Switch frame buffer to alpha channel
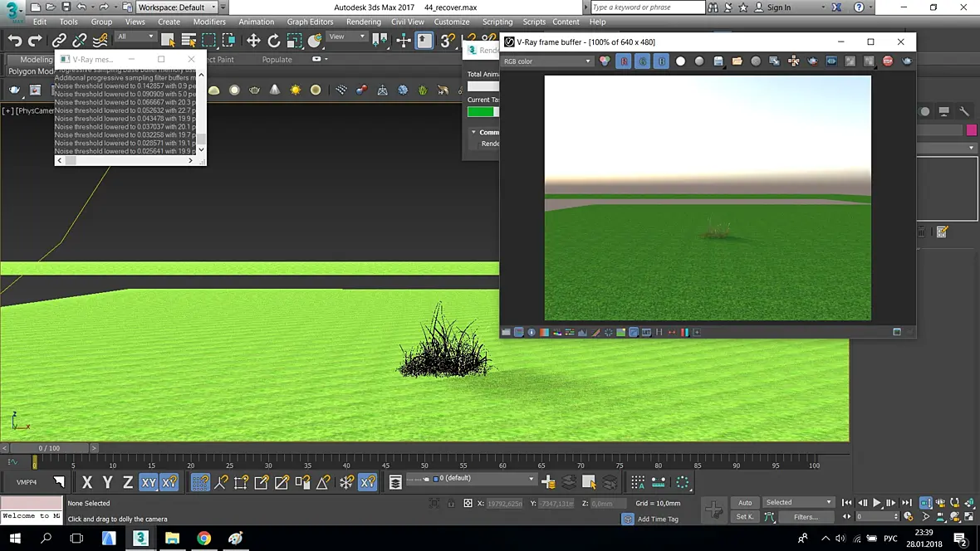Screen dimensions: 980x551 pos(681,61)
